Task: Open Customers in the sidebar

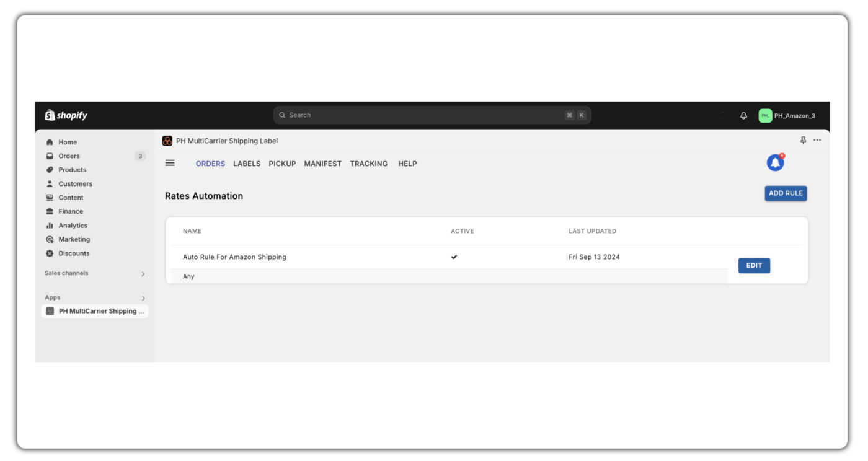Action: 75,184
